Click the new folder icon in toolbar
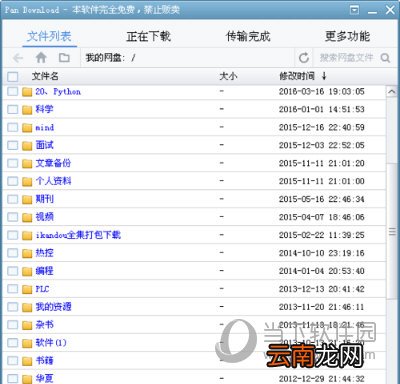This screenshot has height=384, width=400. [x=64, y=58]
